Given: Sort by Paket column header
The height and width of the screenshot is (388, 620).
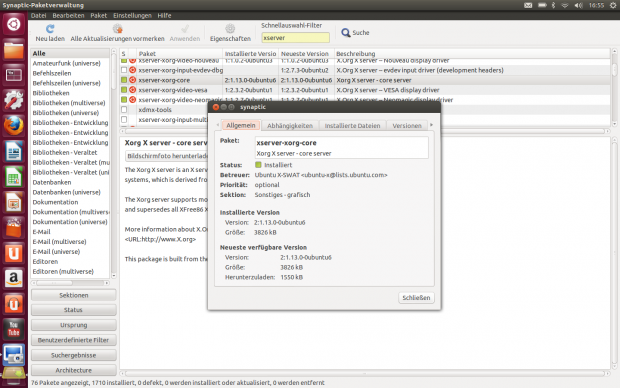Looking at the screenshot, I should (179, 53).
